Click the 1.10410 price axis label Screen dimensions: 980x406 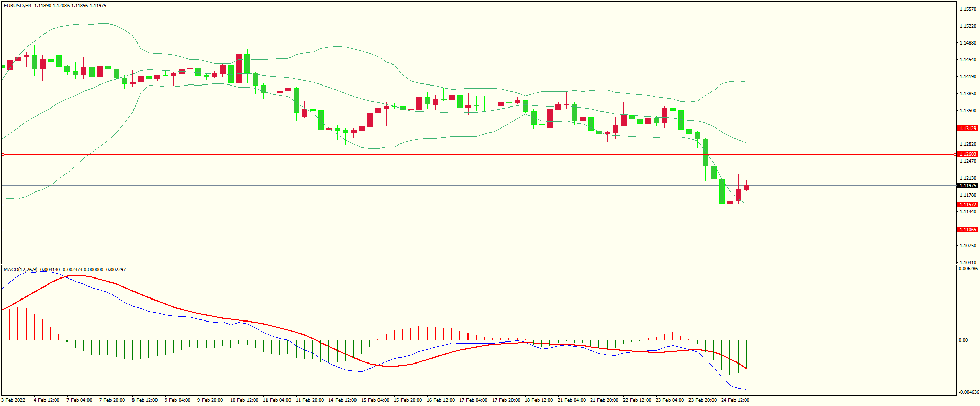[x=968, y=263]
